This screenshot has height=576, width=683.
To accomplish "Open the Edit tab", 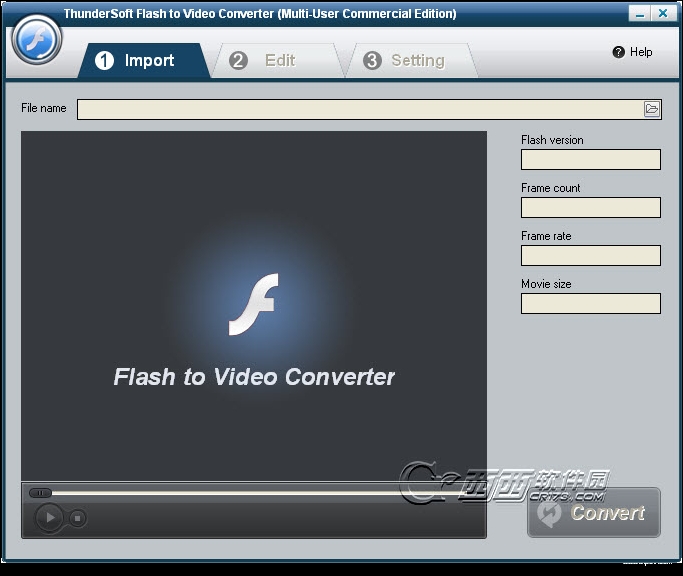I will coord(279,61).
